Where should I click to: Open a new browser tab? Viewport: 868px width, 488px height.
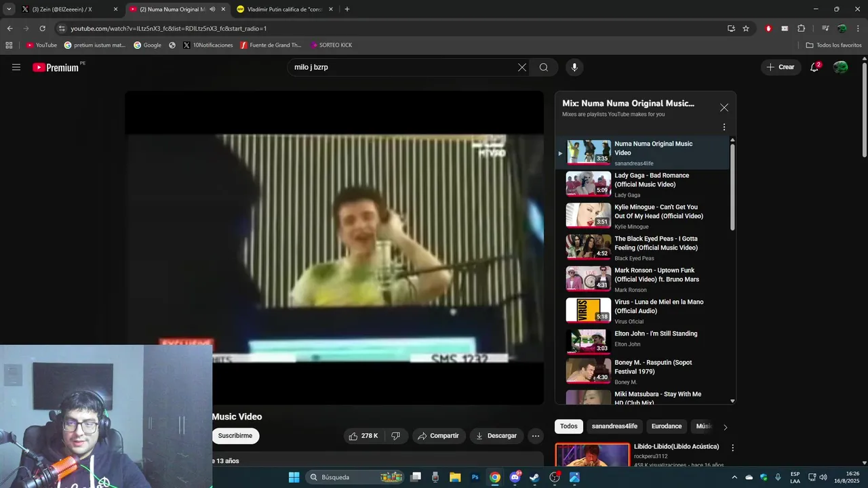click(347, 9)
